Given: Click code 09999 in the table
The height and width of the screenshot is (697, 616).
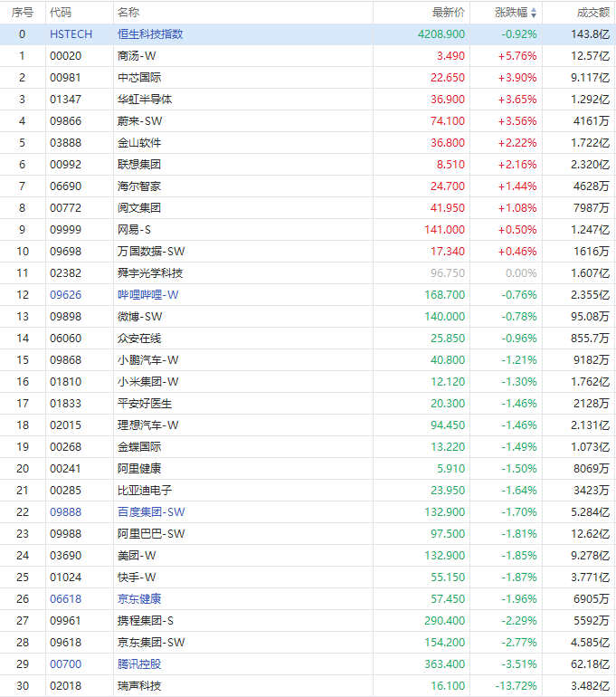Looking at the screenshot, I should pos(66,230).
